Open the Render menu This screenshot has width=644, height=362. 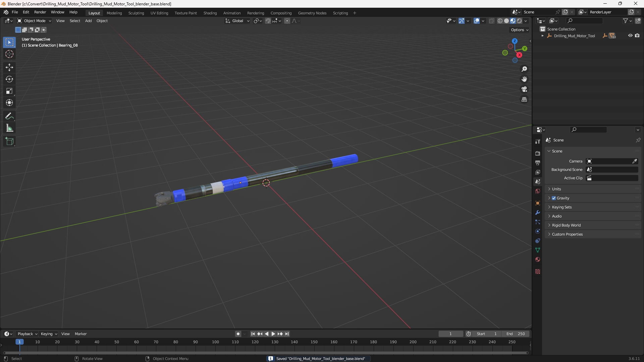pyautogui.click(x=40, y=12)
